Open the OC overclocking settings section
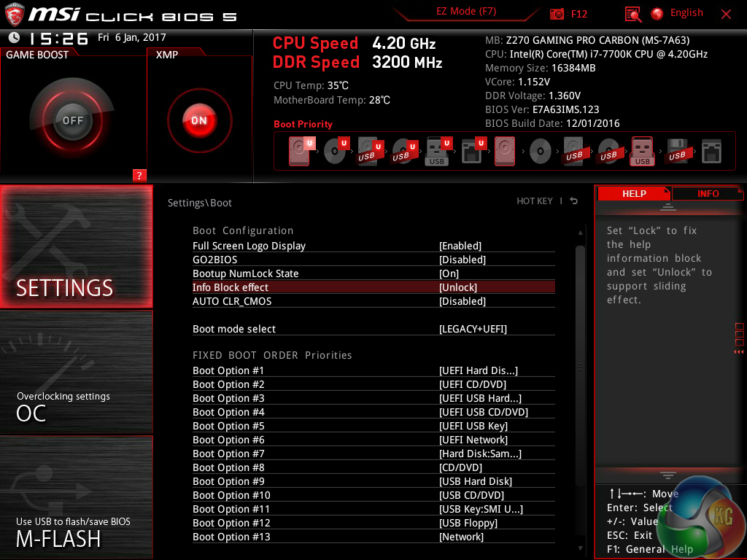The height and width of the screenshot is (560, 747). tap(76, 407)
